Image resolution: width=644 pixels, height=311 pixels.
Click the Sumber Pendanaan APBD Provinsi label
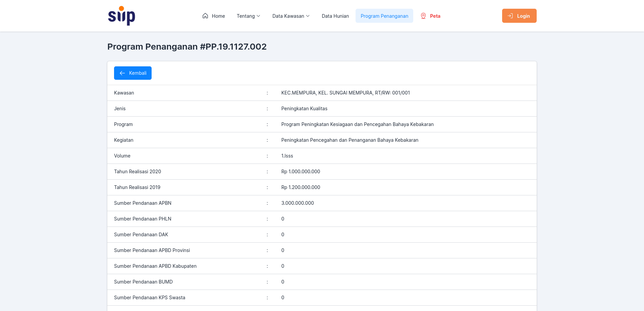(x=152, y=250)
